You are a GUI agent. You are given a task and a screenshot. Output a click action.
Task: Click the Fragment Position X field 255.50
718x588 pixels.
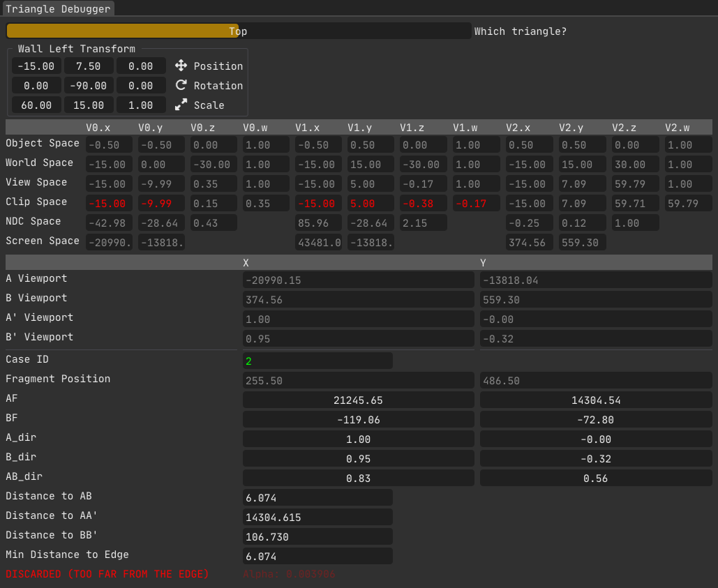coord(358,381)
